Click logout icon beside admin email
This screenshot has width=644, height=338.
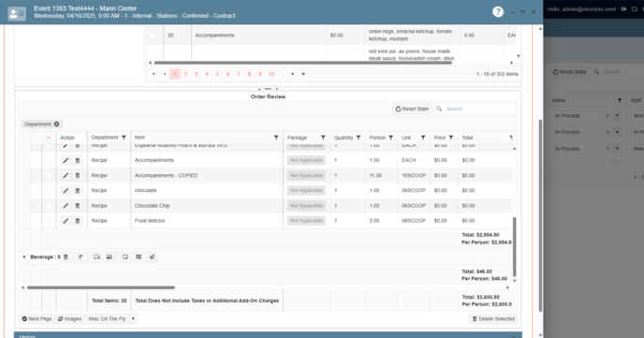pos(623,9)
